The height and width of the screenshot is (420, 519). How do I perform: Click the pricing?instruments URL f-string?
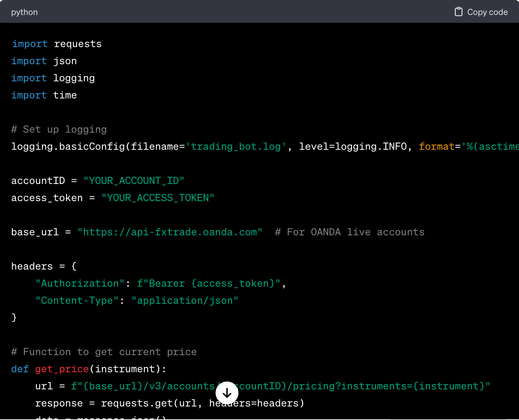281,386
